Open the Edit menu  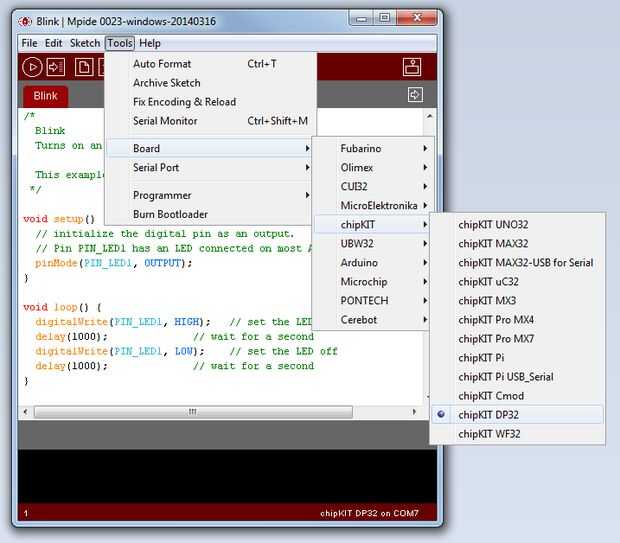click(x=53, y=43)
